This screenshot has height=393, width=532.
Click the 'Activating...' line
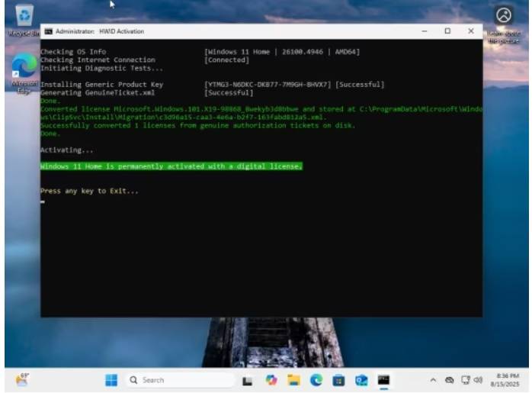(67, 150)
